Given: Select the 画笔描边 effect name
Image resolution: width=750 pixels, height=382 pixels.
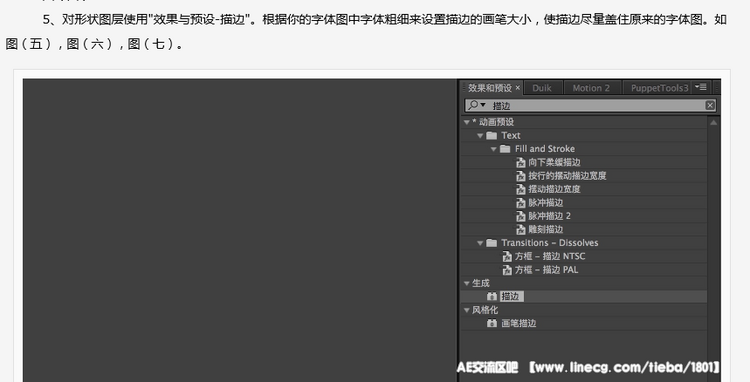Looking at the screenshot, I should click(x=518, y=323).
